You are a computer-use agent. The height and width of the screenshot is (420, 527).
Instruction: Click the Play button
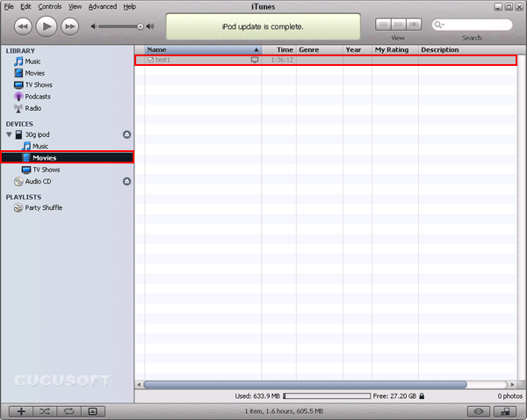tap(47, 26)
